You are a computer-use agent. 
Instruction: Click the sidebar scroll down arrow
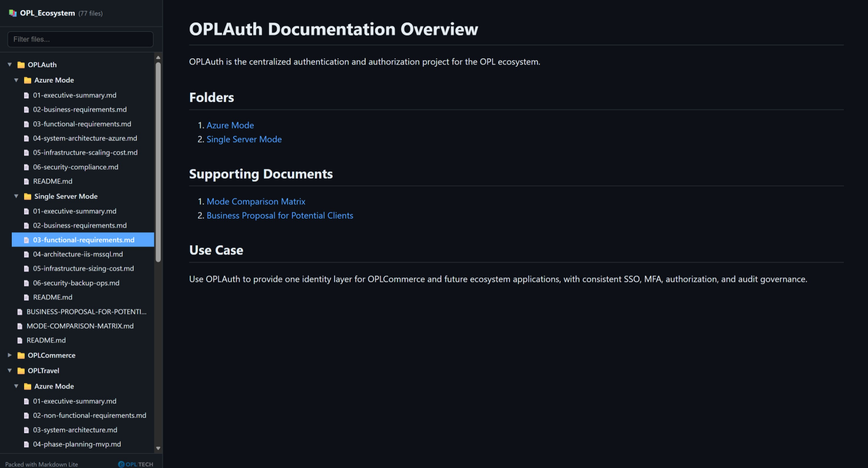pyautogui.click(x=158, y=449)
